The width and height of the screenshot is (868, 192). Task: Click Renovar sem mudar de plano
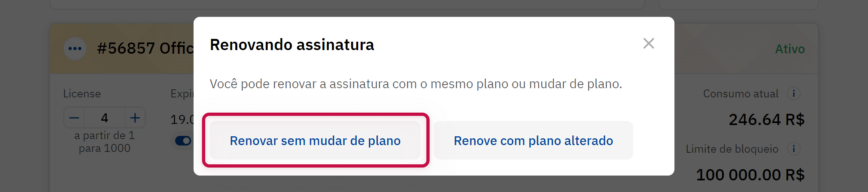(315, 141)
